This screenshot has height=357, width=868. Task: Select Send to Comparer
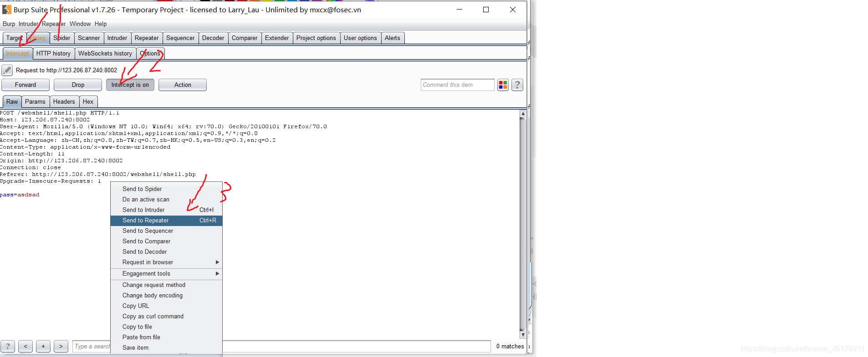(166, 241)
